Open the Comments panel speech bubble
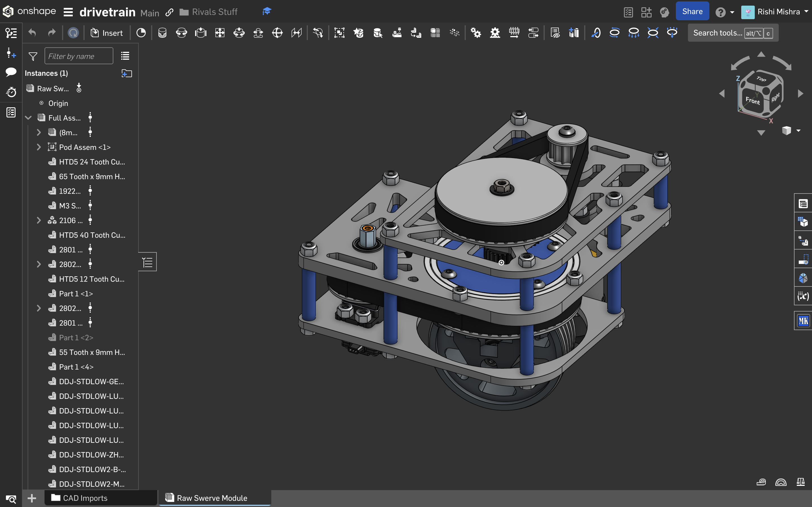812x507 pixels. tap(11, 72)
